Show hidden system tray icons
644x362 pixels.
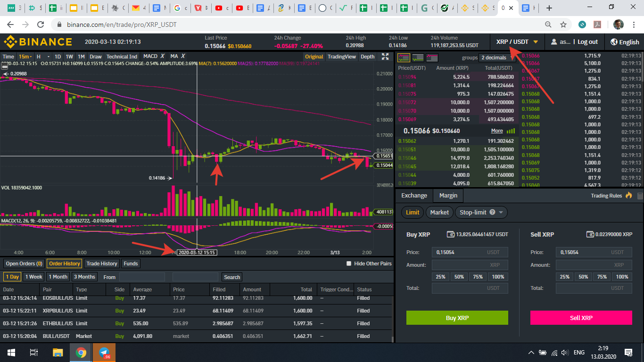[x=531, y=352]
